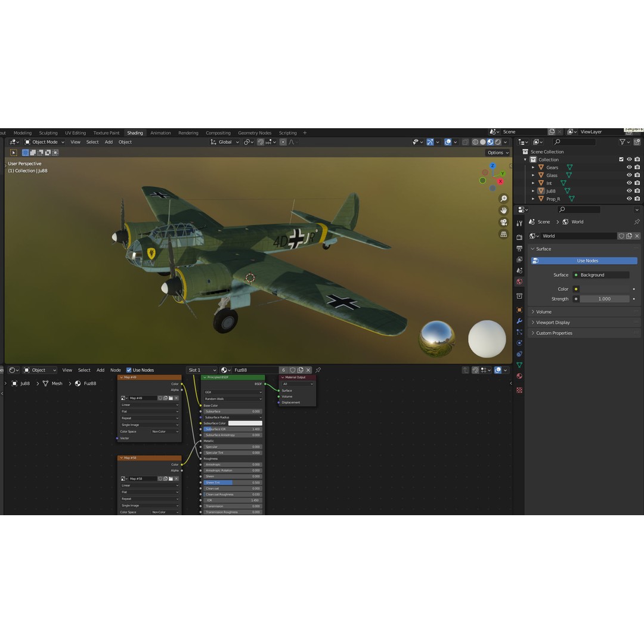Switch to the Modeling workspace tab
This screenshot has height=644, width=644.
[x=23, y=133]
